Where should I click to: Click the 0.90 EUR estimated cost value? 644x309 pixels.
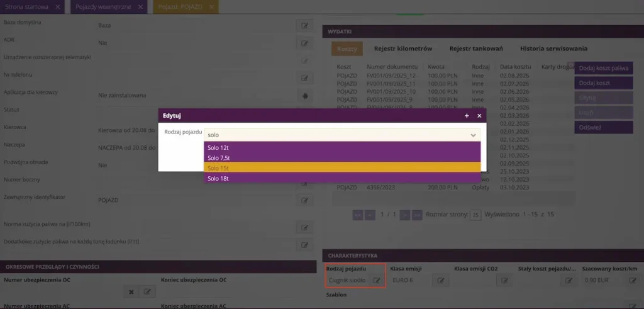[596, 280]
